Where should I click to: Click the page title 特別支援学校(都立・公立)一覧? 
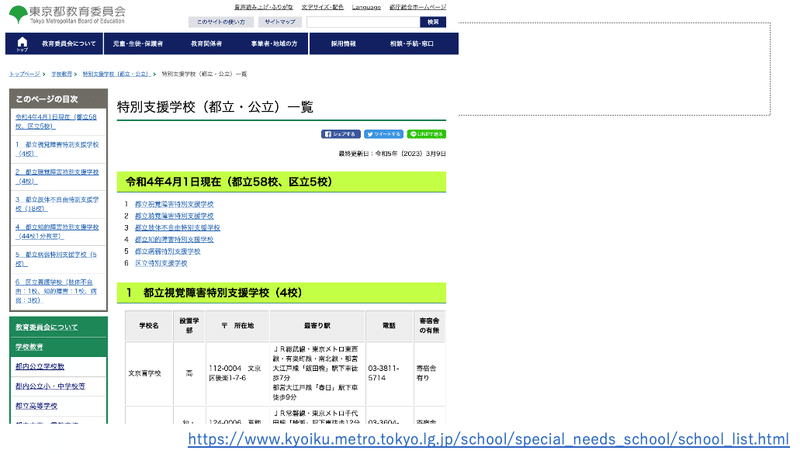point(215,107)
